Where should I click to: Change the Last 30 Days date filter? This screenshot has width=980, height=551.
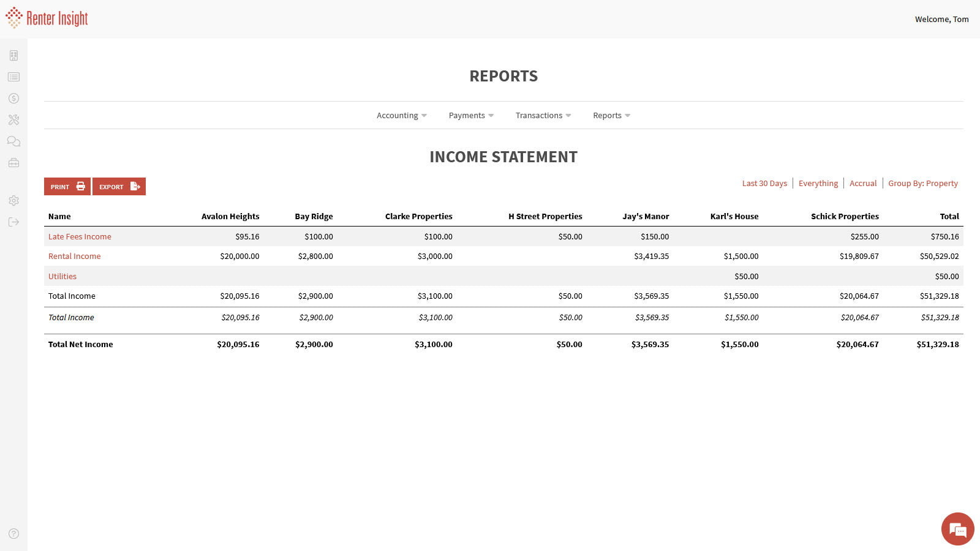[764, 184]
